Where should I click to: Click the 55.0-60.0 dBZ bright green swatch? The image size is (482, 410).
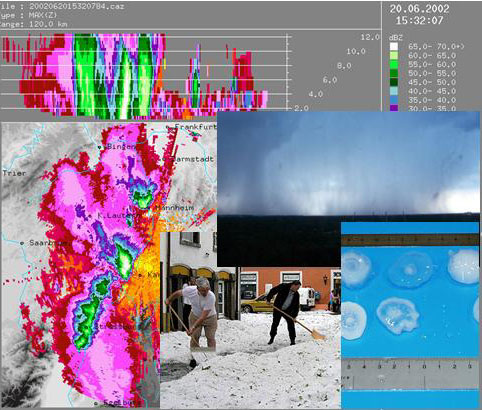[394, 64]
